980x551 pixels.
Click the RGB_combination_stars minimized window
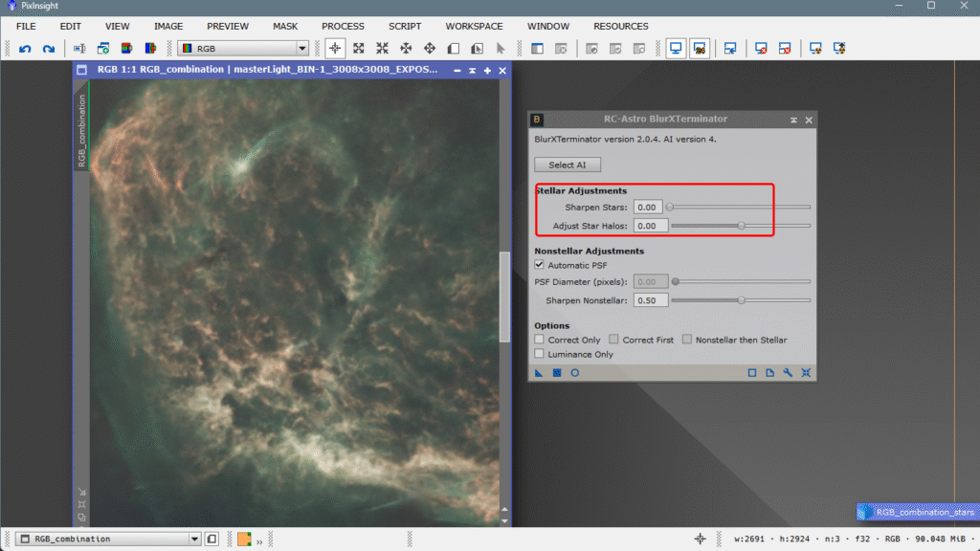[918, 513]
